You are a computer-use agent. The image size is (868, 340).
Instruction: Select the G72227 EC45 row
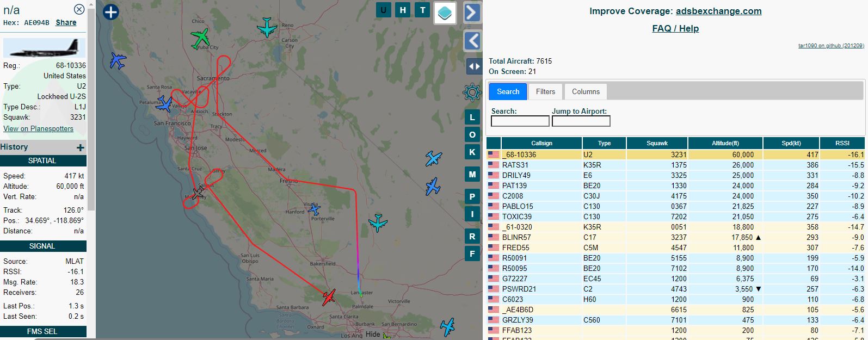[x=676, y=279]
